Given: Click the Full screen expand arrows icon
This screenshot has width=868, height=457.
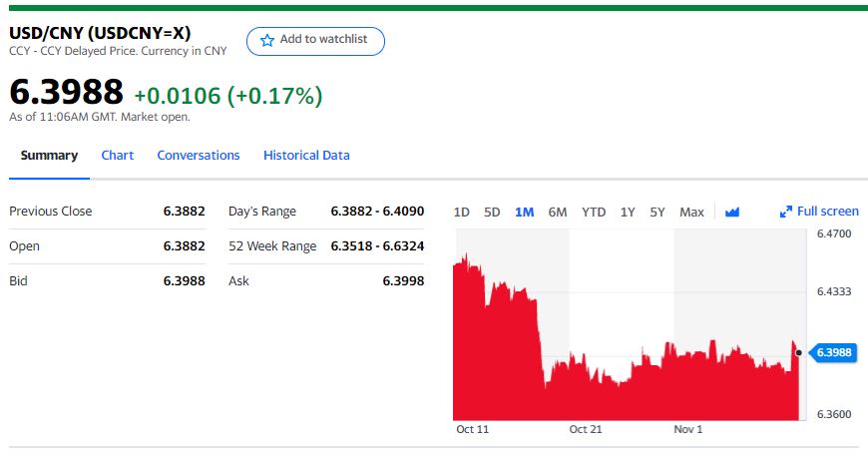Looking at the screenshot, I should click(x=785, y=212).
